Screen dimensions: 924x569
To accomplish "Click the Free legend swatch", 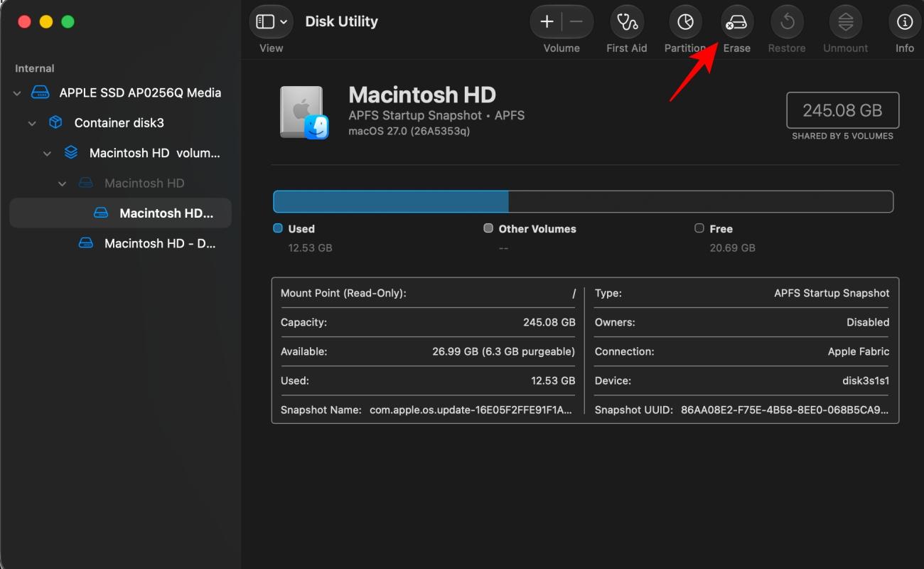I will pos(699,228).
